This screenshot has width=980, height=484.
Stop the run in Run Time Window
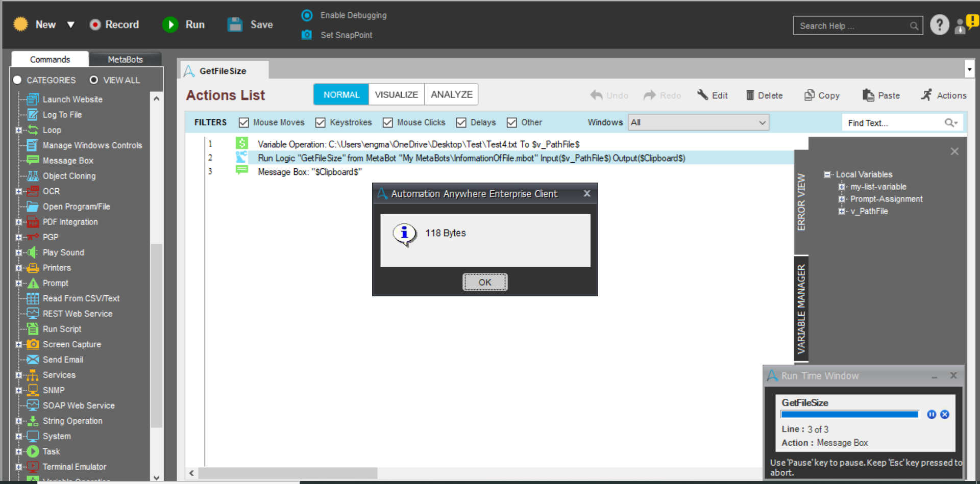point(945,414)
